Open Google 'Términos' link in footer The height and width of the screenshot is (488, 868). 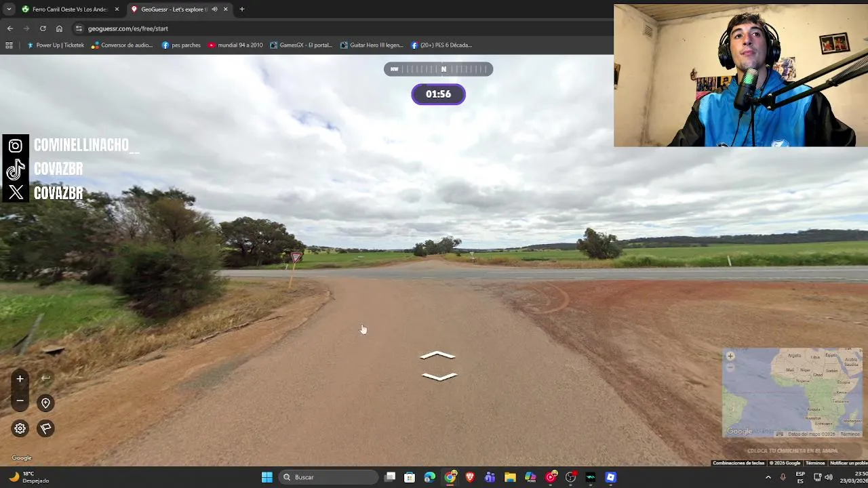(815, 463)
